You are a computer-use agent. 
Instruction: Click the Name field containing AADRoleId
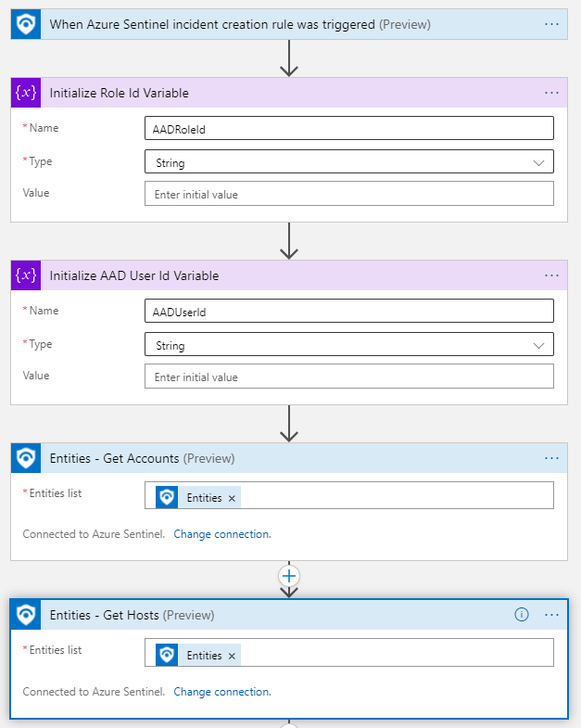[349, 129]
